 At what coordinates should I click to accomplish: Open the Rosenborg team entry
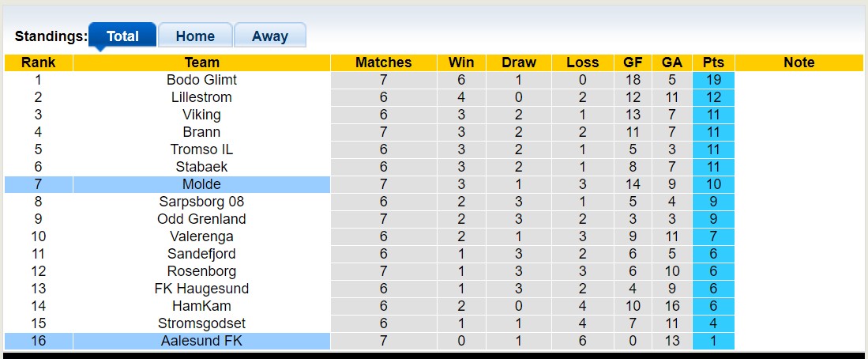[201, 271]
